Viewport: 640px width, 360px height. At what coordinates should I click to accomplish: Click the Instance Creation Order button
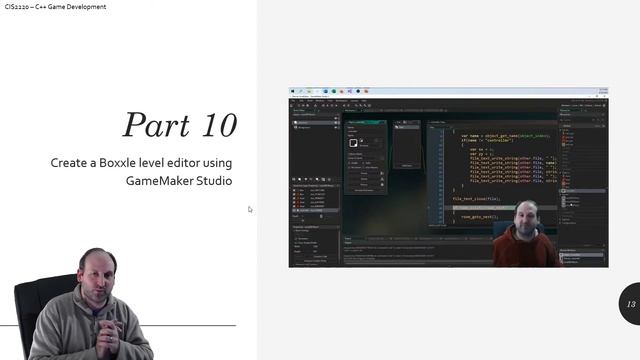pos(315,261)
